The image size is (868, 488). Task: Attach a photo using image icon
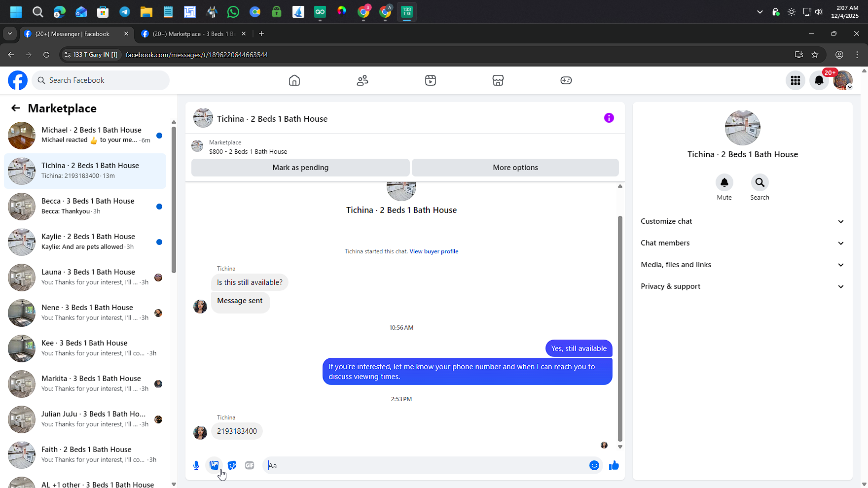point(214,465)
